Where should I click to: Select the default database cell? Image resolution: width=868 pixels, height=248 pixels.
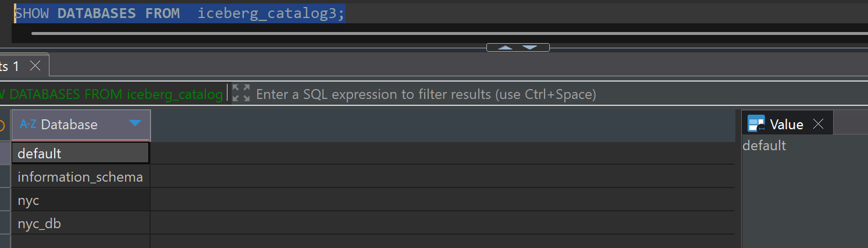[x=80, y=153]
